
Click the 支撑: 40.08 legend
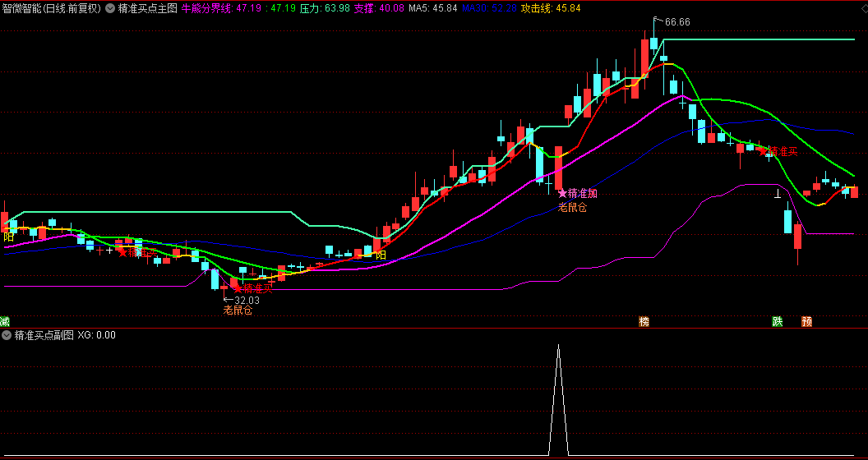tap(380, 8)
